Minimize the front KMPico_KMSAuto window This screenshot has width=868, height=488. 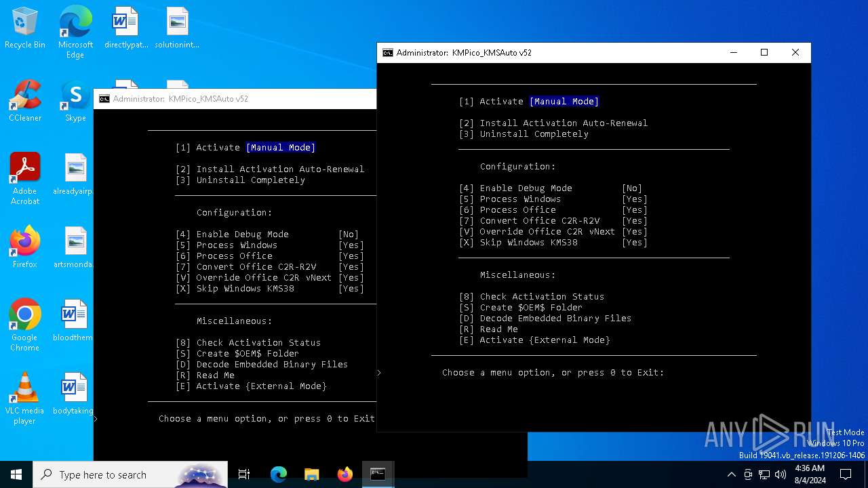(733, 53)
